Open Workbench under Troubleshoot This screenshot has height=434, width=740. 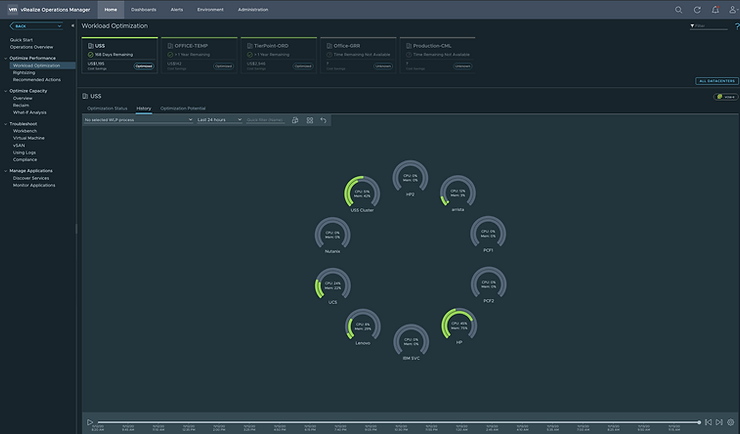pyautogui.click(x=25, y=131)
